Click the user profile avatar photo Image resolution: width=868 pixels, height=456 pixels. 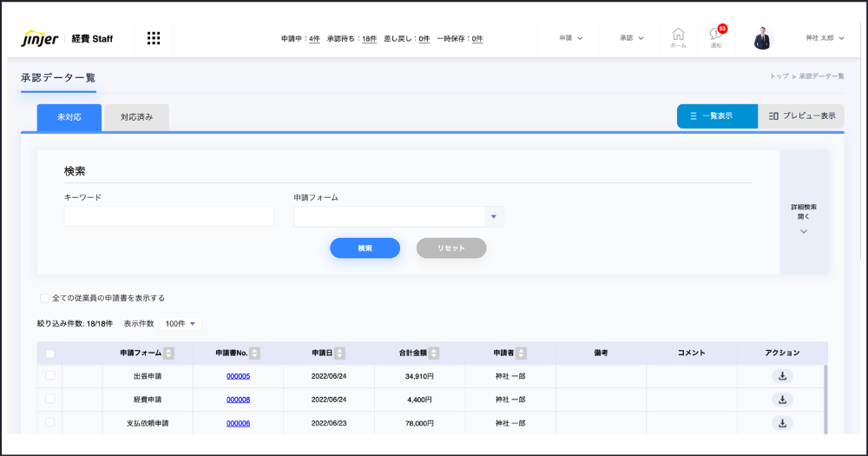coord(762,38)
